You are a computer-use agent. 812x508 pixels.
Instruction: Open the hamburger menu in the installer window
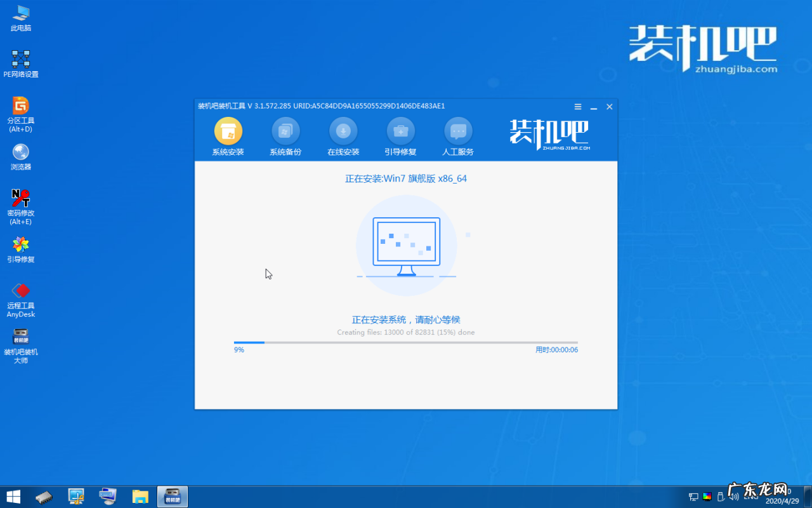[x=577, y=107]
